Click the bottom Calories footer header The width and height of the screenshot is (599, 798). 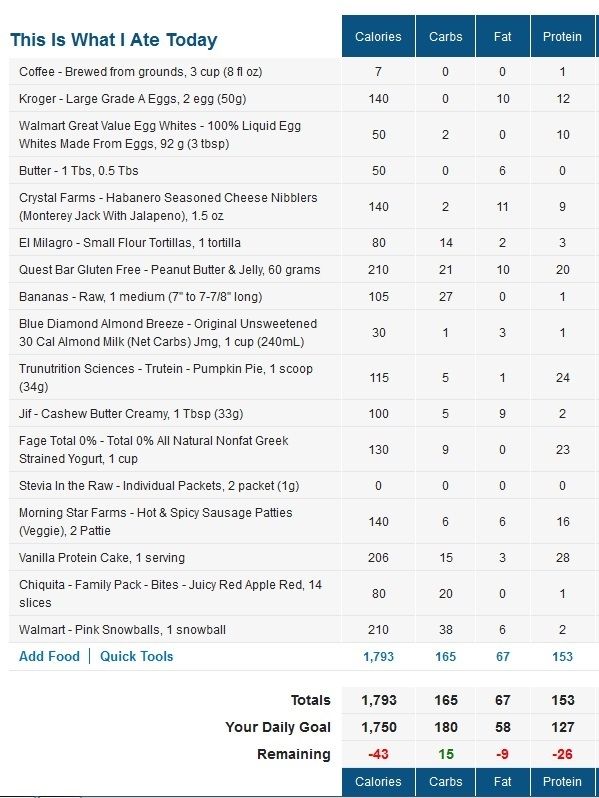pos(378,781)
